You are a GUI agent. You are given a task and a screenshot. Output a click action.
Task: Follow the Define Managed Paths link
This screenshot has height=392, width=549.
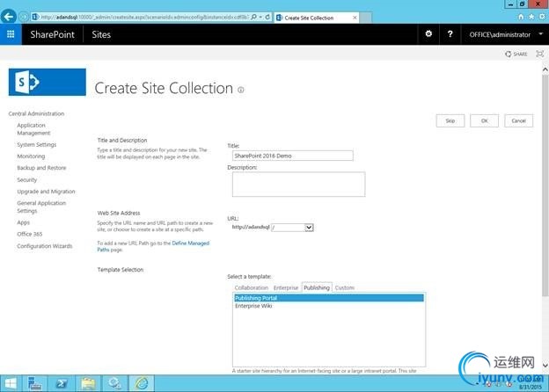(153, 246)
